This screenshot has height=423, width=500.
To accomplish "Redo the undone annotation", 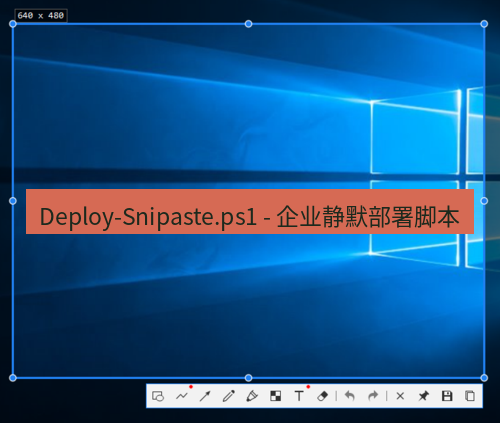I will pyautogui.click(x=373, y=396).
